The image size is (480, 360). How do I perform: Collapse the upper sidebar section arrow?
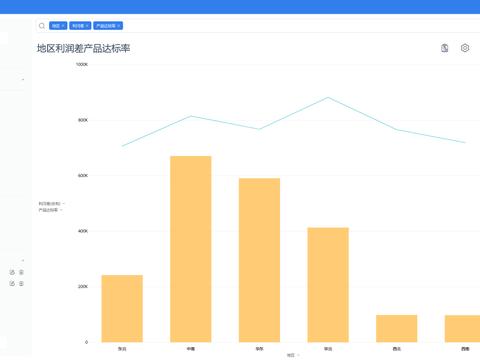click(x=23, y=80)
